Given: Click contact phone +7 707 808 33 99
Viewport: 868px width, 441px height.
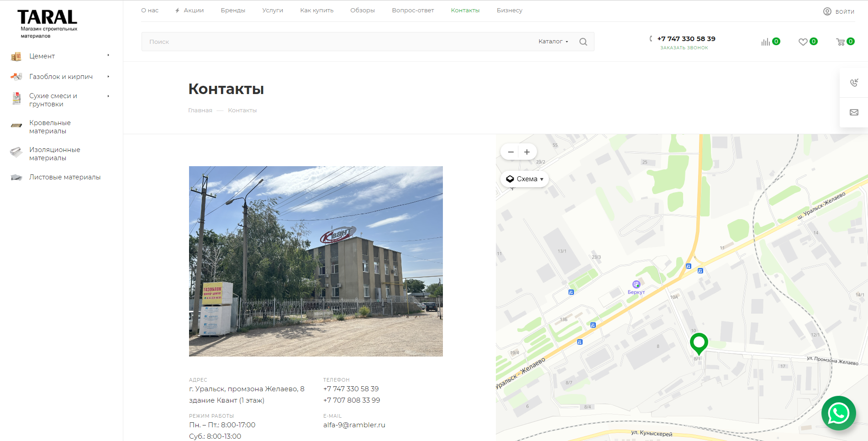Looking at the screenshot, I should point(352,400).
